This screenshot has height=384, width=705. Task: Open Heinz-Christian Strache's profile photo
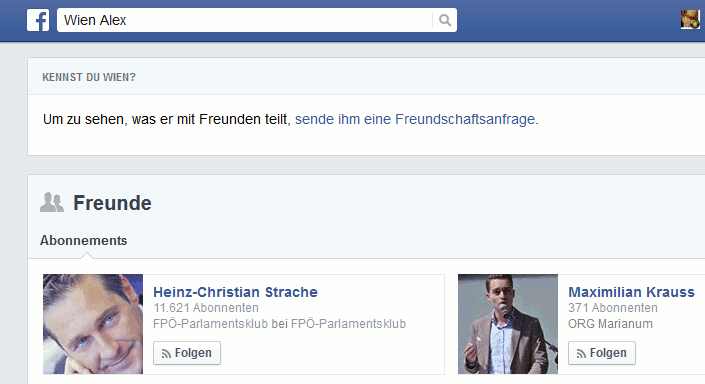93,324
